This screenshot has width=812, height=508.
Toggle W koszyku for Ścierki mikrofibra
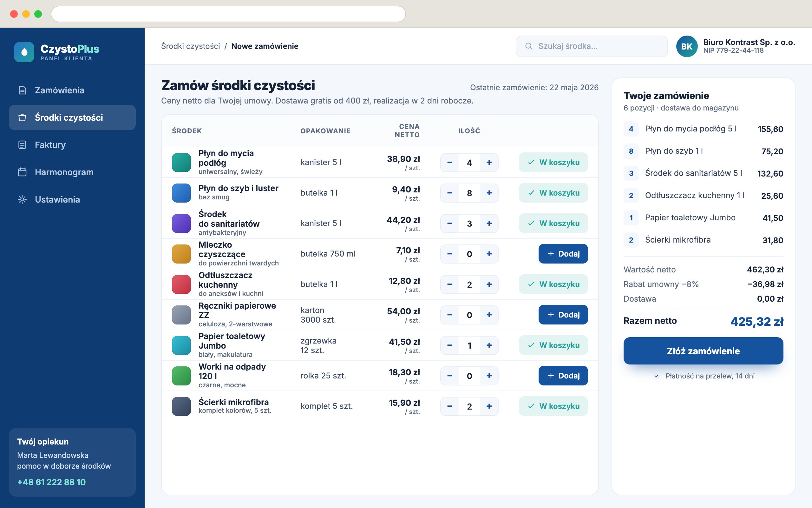tap(553, 406)
